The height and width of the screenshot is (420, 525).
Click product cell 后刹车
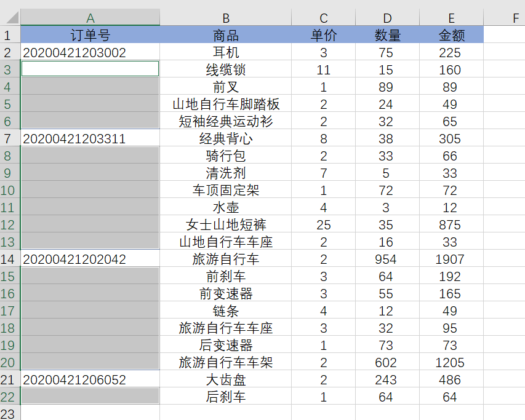pyautogui.click(x=226, y=397)
